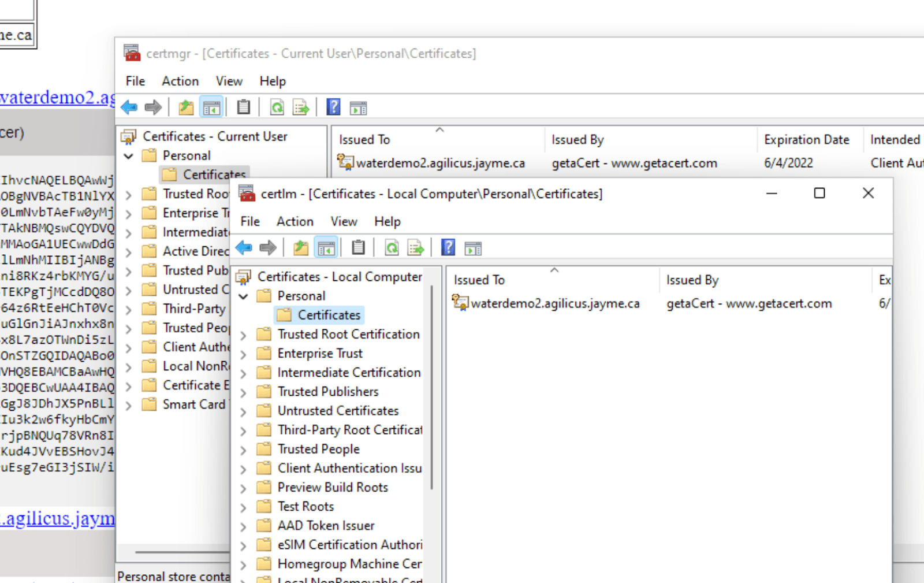
Task: Open Help from the certlm toolbar icon
Action: click(448, 248)
